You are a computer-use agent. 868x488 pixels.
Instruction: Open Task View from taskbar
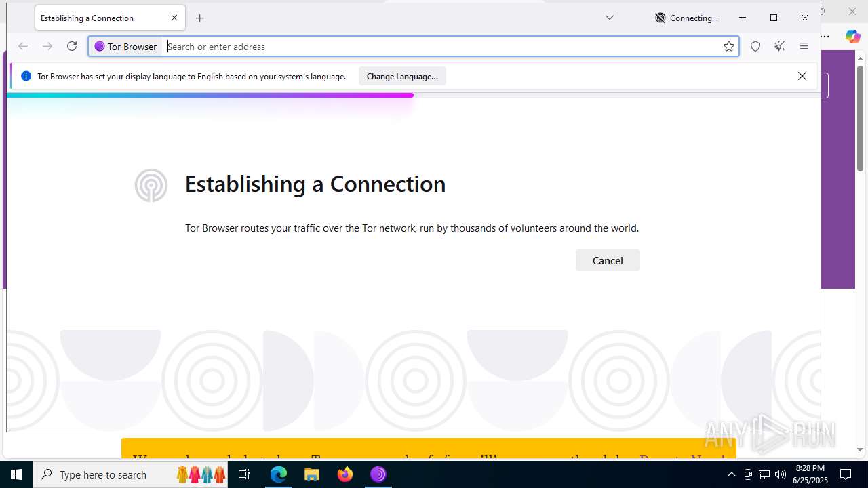(x=245, y=474)
